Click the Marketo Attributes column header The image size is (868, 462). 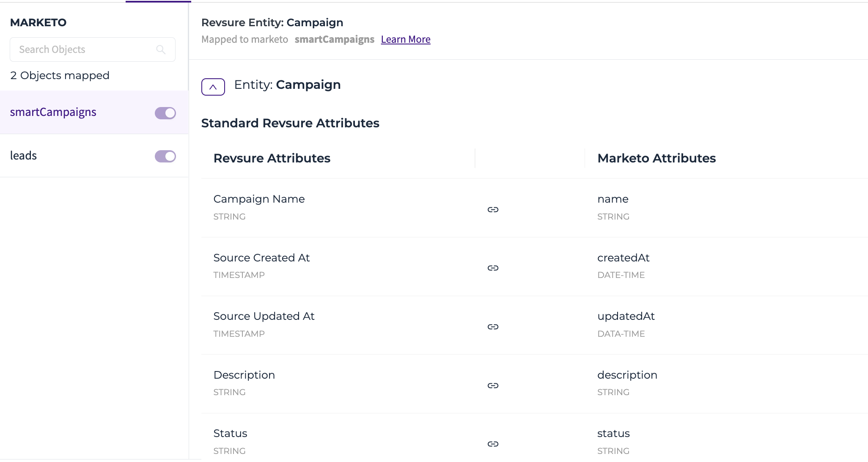point(656,158)
